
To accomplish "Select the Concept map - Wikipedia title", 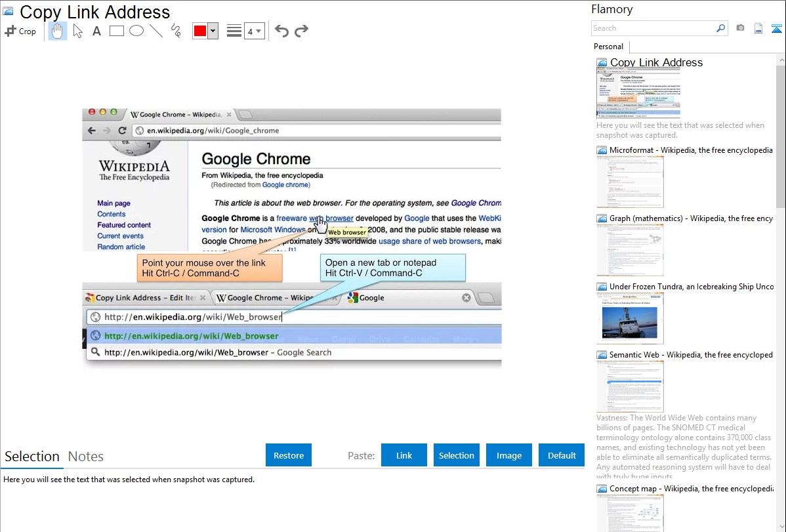I will point(692,488).
